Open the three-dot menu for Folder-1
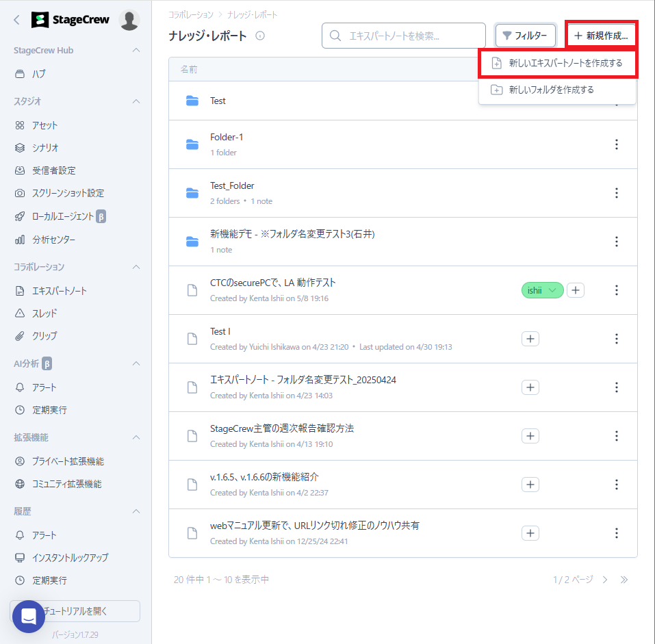Viewport: 655px width, 644px height. 616,144
